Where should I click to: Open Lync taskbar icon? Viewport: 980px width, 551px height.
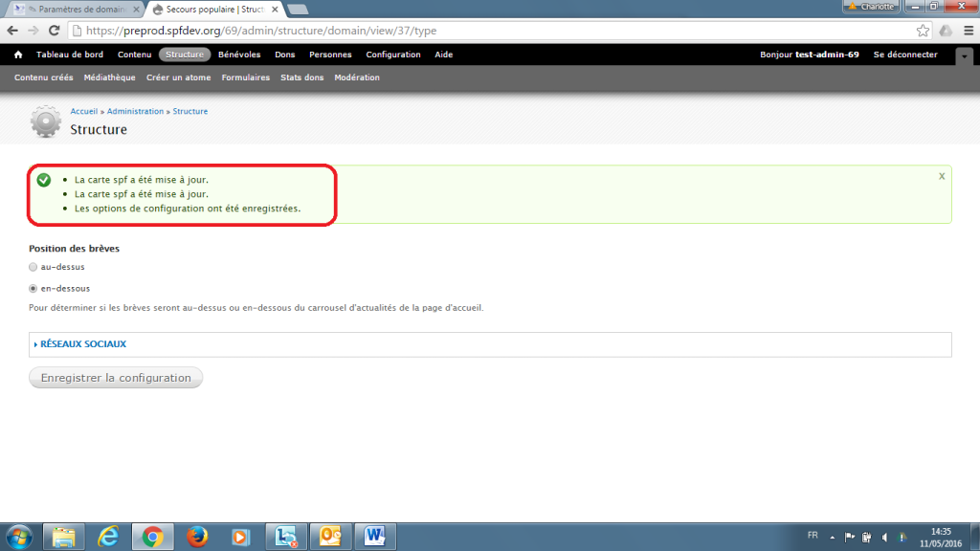(x=286, y=537)
